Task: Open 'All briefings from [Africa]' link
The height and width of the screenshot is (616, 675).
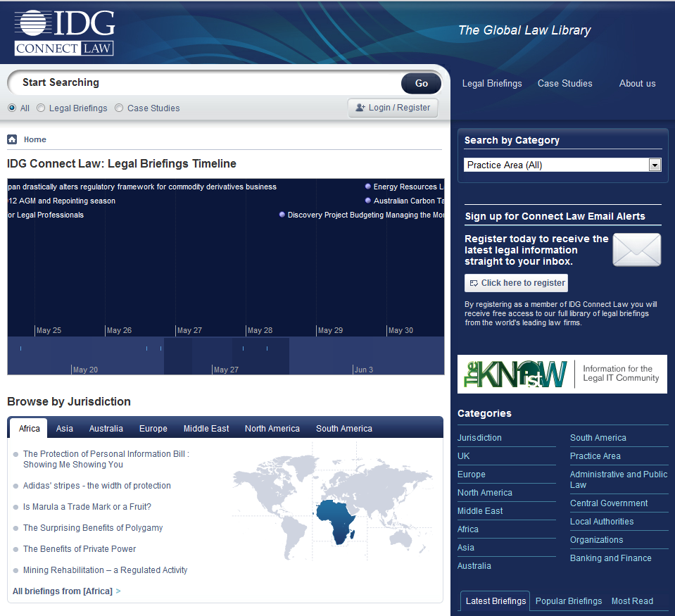Action: (66, 591)
